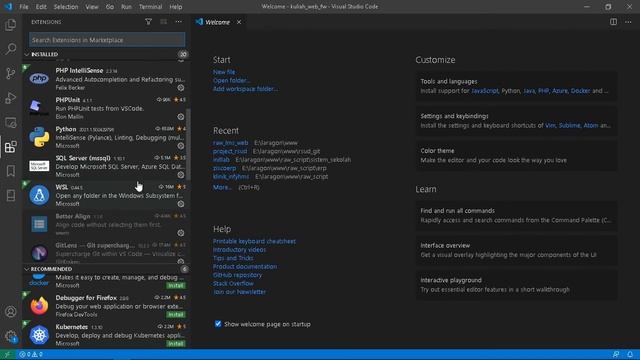Viewport: 640px width, 360px height.
Task: Open the manage gear for SQL Server (mssql)
Action: point(181,175)
